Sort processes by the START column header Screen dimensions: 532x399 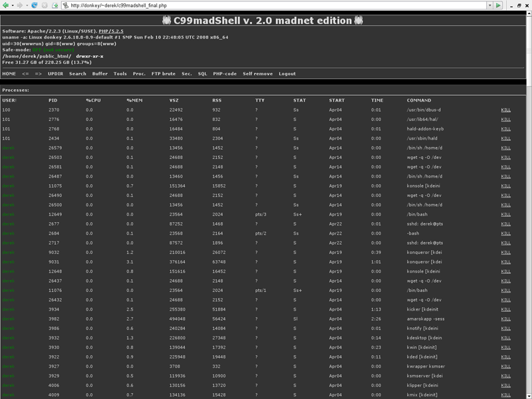click(337, 100)
